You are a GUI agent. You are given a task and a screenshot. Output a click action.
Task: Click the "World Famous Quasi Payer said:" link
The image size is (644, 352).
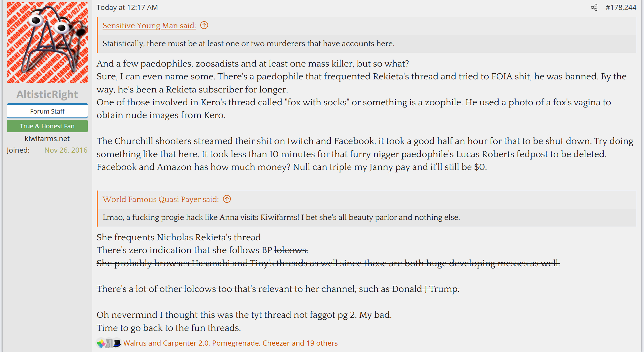160,199
